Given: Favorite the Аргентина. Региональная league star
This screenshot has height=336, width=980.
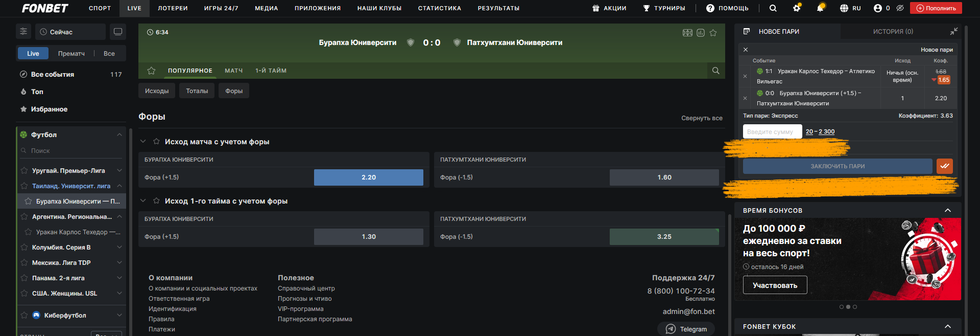Looking at the screenshot, I should point(24,216).
